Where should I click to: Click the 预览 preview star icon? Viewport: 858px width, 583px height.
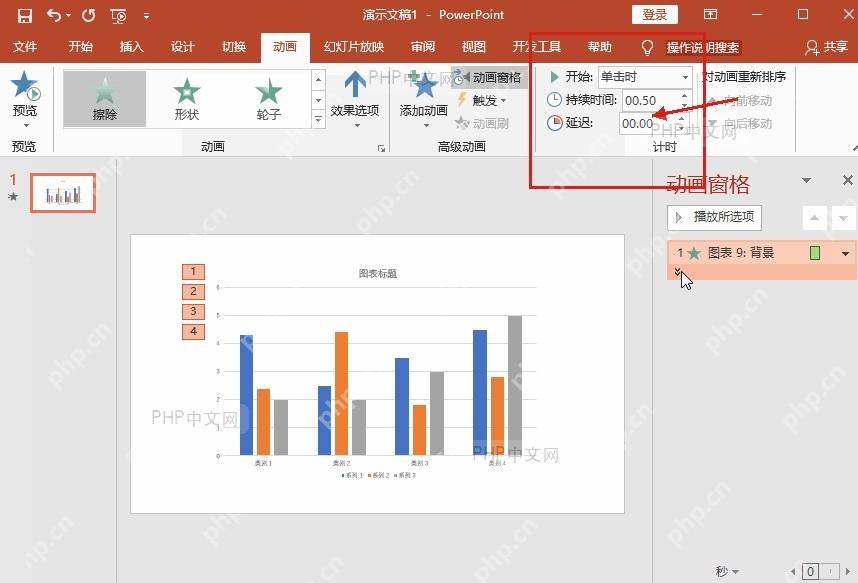25,86
